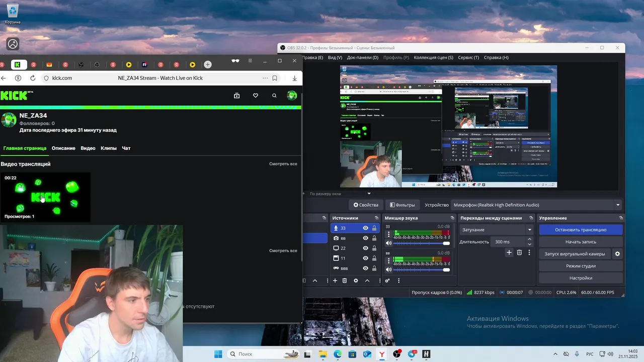Open Kick search magnifier icon

[274, 96]
